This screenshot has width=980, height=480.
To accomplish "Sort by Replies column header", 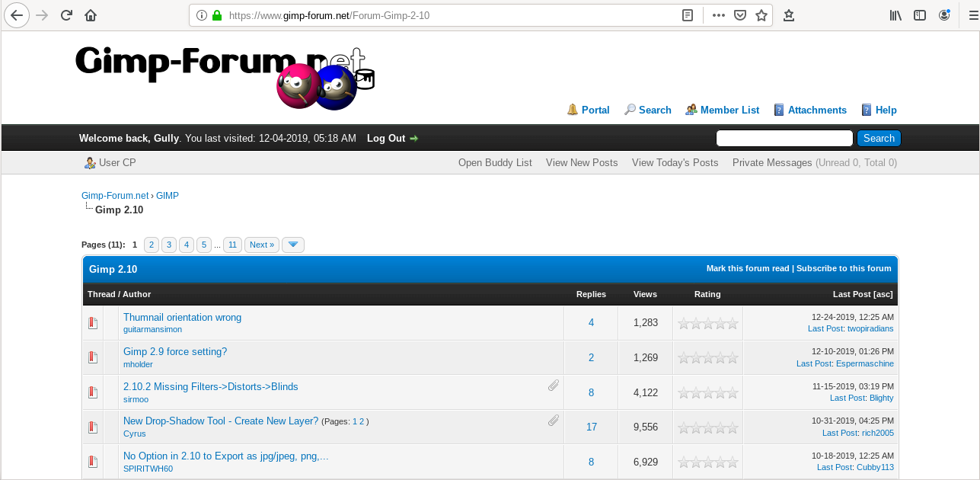I will pyautogui.click(x=591, y=294).
